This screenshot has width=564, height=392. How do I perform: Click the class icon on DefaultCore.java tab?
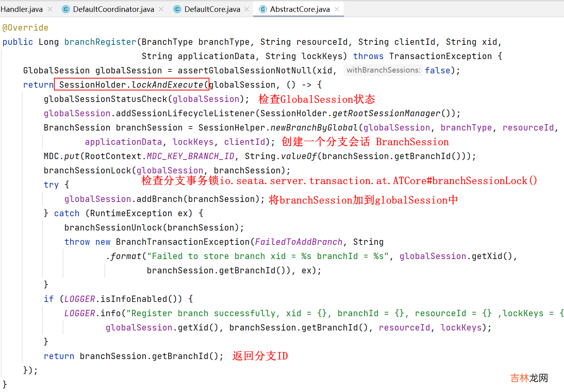click(177, 9)
